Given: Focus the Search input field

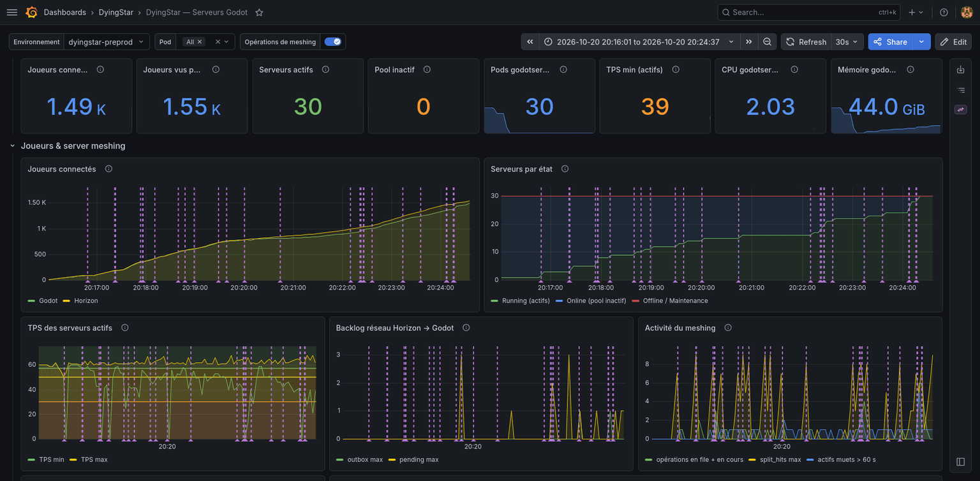Looking at the screenshot, I should coord(810,12).
